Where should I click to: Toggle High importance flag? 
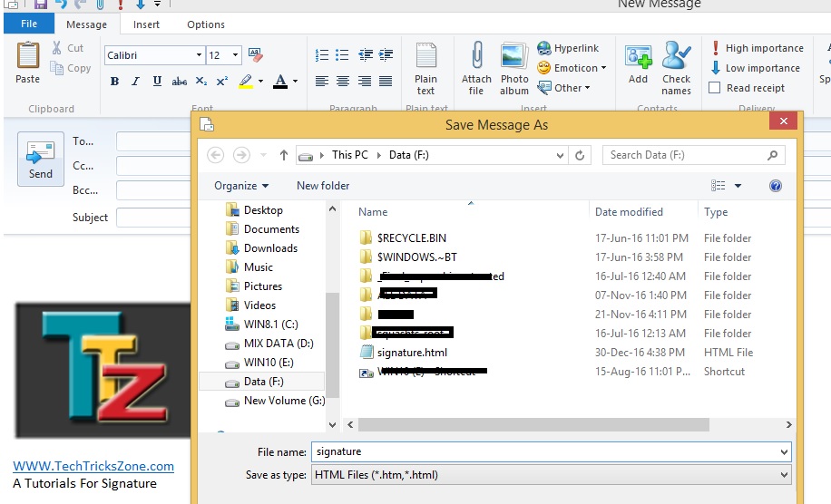pos(758,48)
